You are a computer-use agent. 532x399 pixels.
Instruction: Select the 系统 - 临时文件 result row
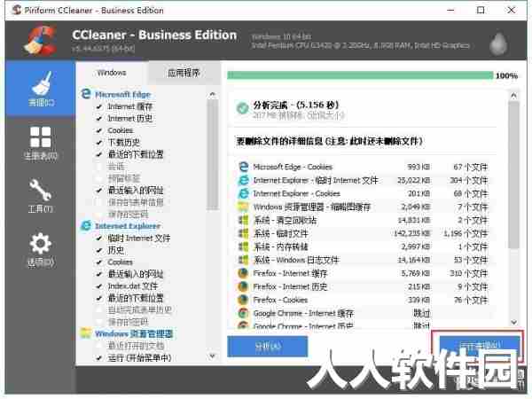tap(363, 233)
